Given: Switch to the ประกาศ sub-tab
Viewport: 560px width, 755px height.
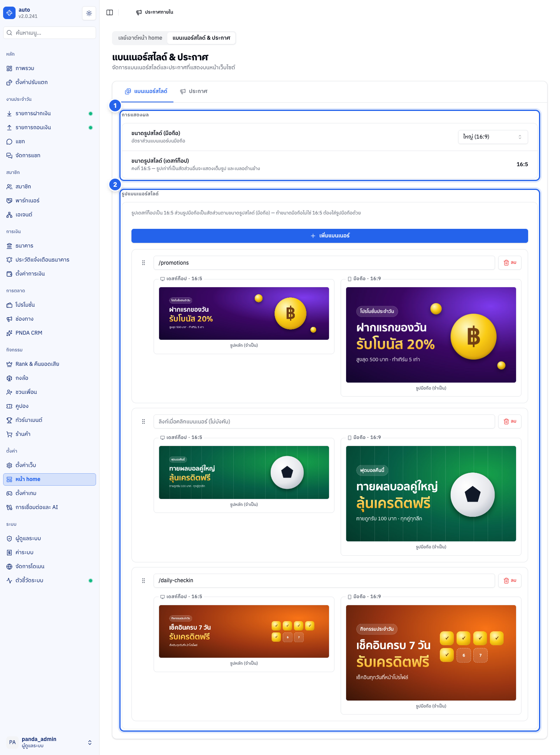Looking at the screenshot, I should pyautogui.click(x=194, y=91).
